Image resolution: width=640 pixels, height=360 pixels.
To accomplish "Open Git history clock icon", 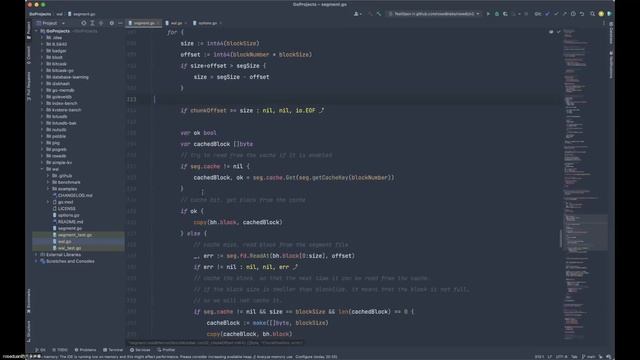I will (573, 14).
